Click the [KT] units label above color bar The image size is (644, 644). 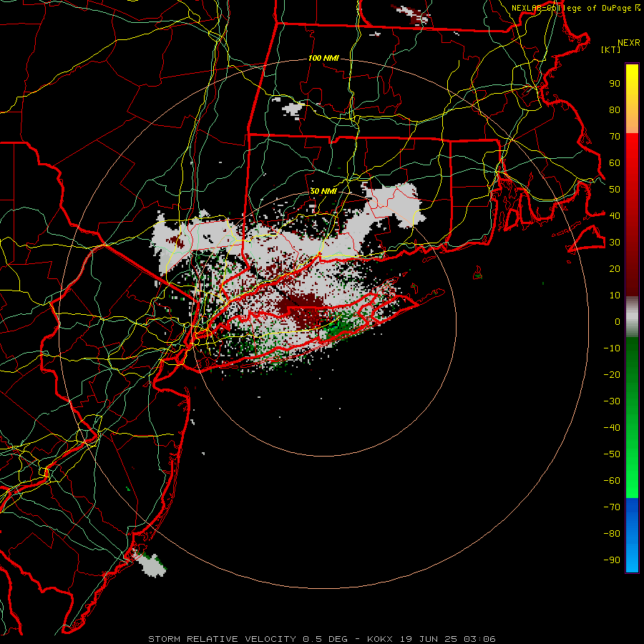point(611,49)
